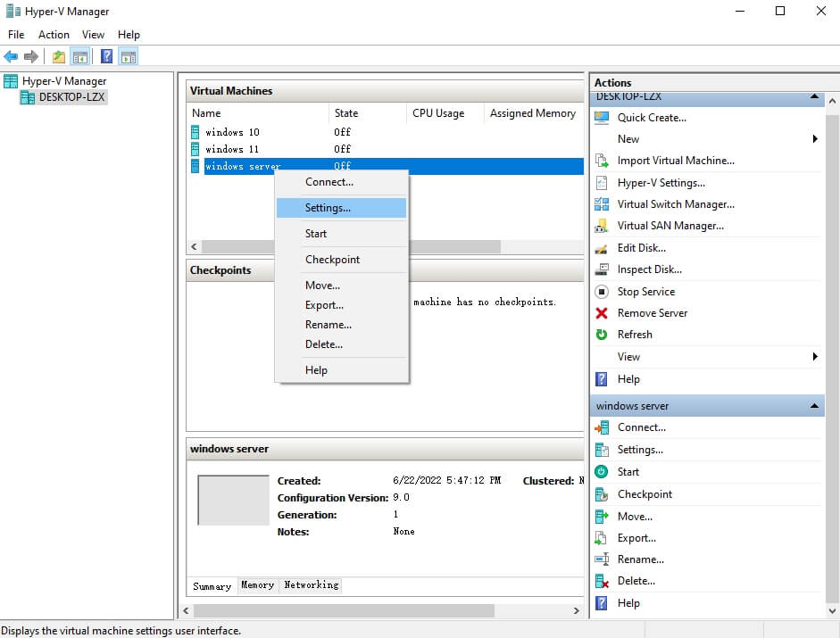The width and height of the screenshot is (840, 638).
Task: Open the Help menu in the menu bar
Action: (129, 34)
